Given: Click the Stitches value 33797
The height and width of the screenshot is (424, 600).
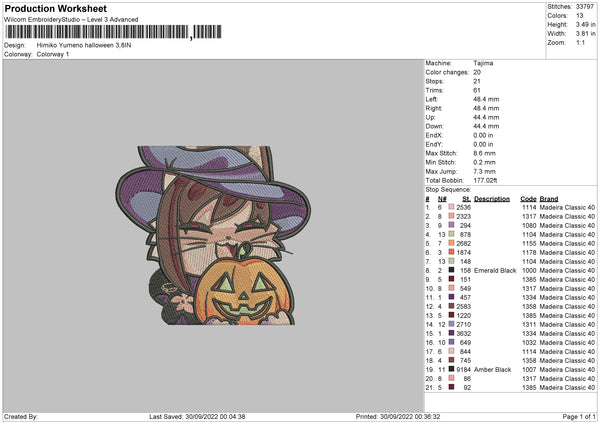Looking at the screenshot, I should 585,7.
